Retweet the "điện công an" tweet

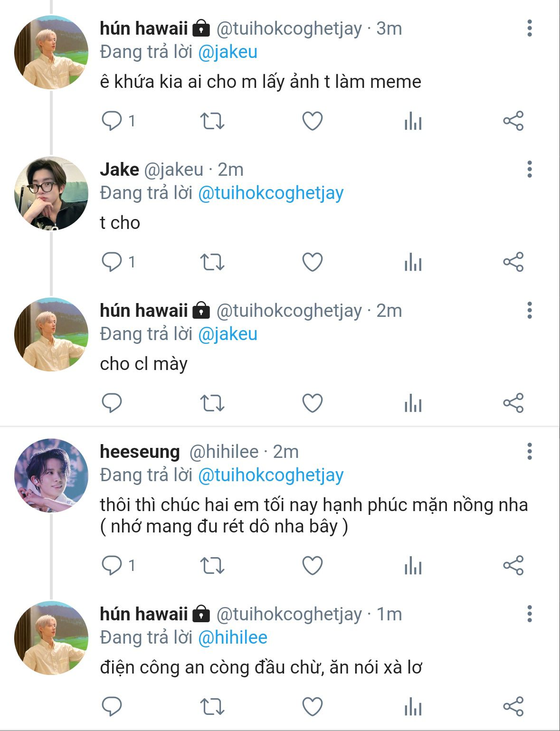(212, 707)
